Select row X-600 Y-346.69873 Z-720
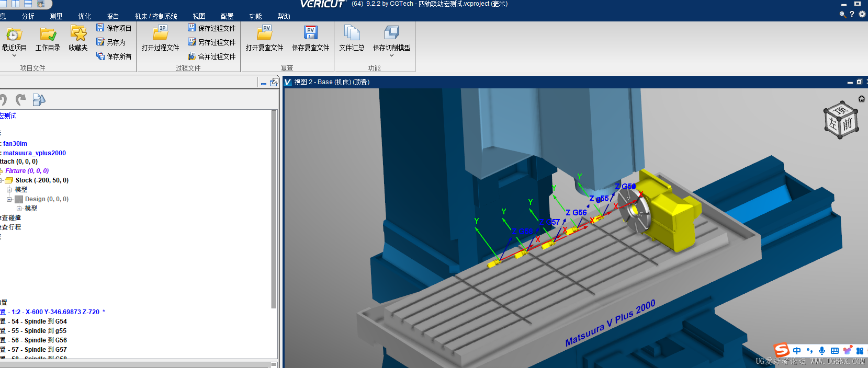 [52, 312]
